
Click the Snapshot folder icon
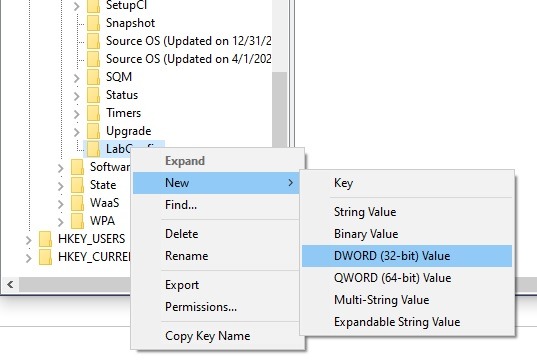pos(93,23)
